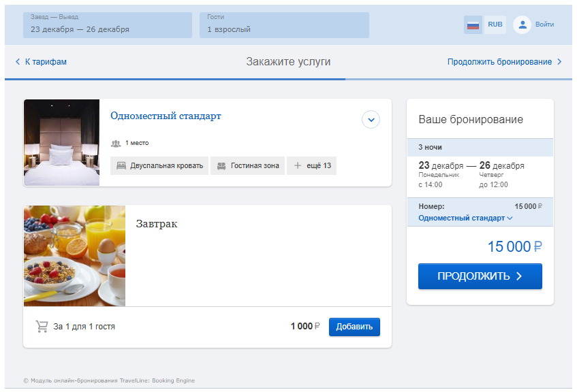The width and height of the screenshot is (577, 392).
Task: Click the back chevron next to К тарифам
Action: coord(18,62)
